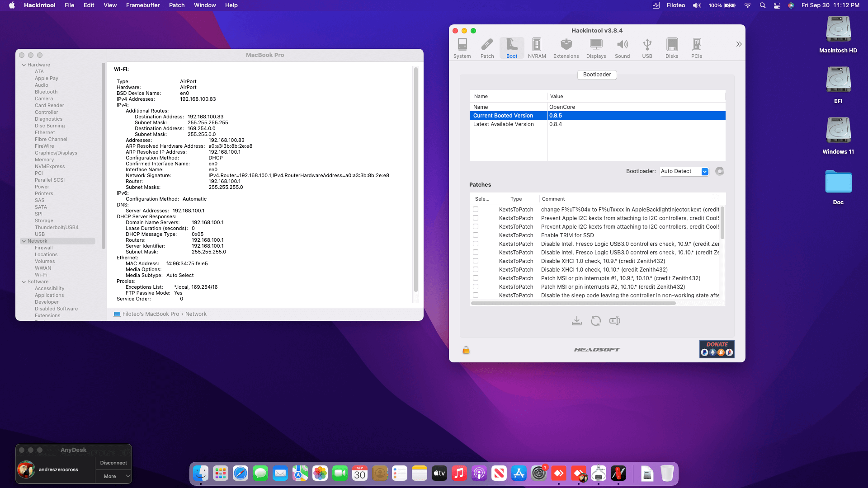
Task: Select Firewall in the sidebar
Action: pos(44,248)
